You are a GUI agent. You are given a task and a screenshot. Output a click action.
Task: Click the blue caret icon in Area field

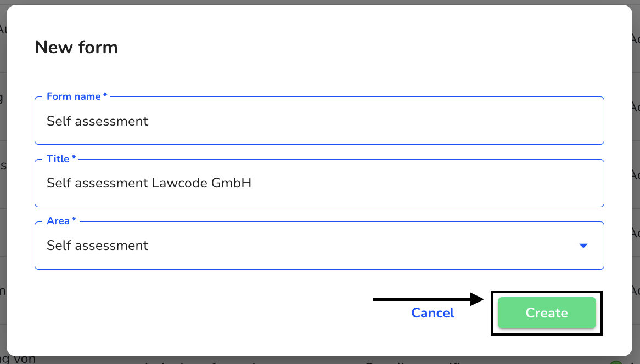pyautogui.click(x=583, y=246)
